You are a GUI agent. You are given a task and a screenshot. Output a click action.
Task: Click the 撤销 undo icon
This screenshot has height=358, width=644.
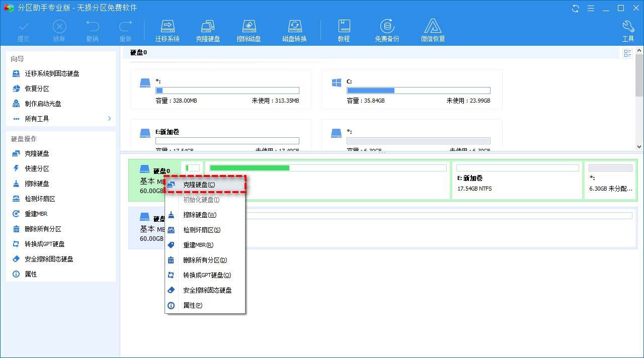[x=92, y=29]
